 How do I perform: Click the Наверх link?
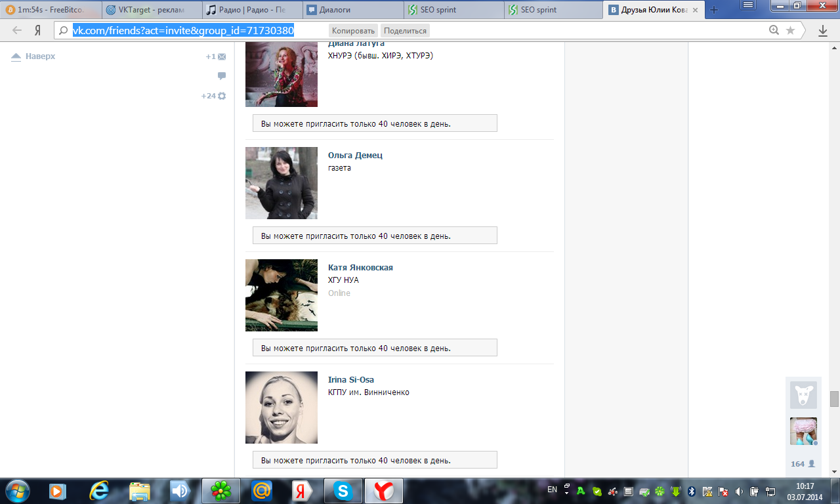pos(33,56)
